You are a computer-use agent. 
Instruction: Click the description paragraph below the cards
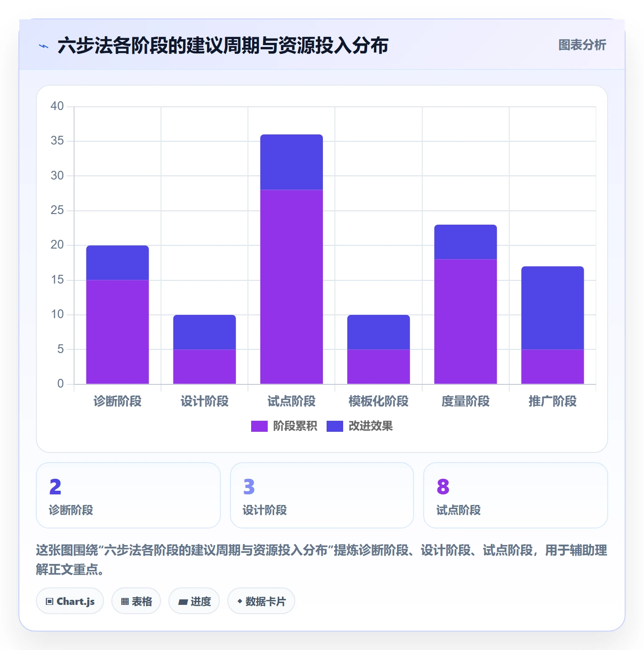click(322, 560)
